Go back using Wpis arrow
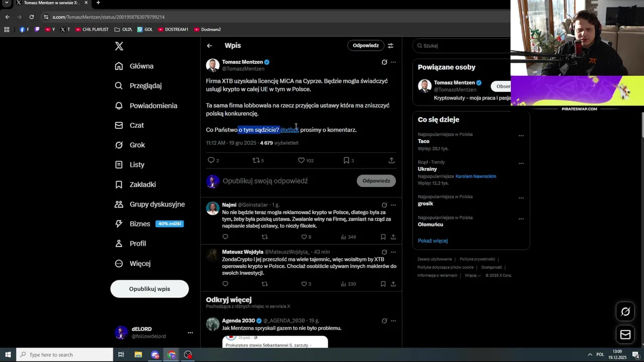644x362 pixels. [209, 46]
